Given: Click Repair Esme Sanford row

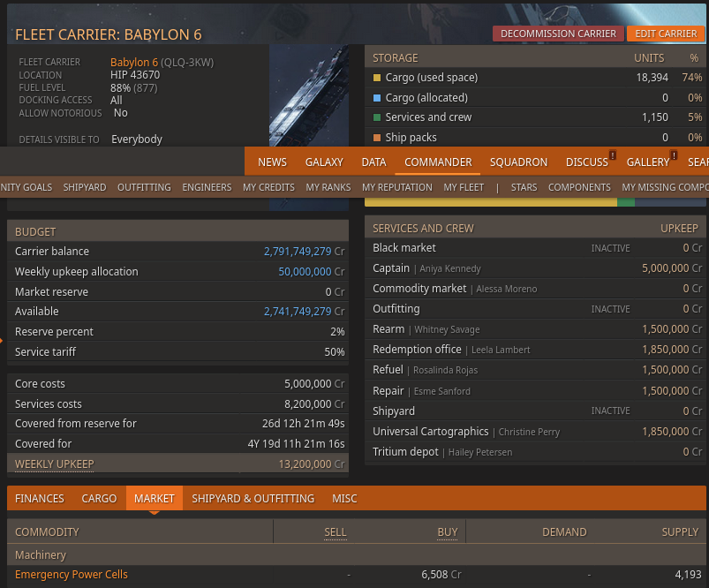Looking at the screenshot, I should point(535,391).
